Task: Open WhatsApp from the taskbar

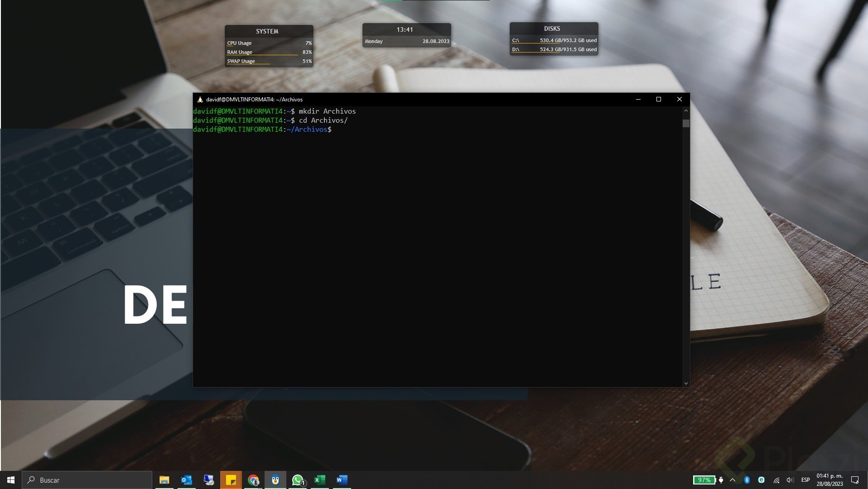Action: pyautogui.click(x=298, y=480)
